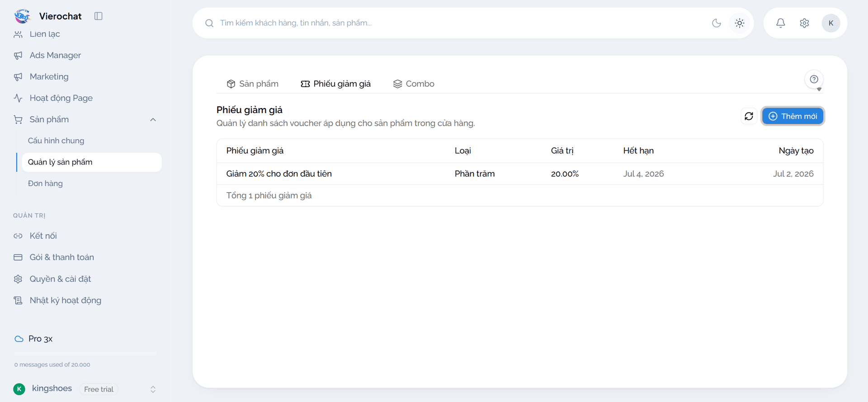
Task: Open the K user avatar menu
Action: 831,23
